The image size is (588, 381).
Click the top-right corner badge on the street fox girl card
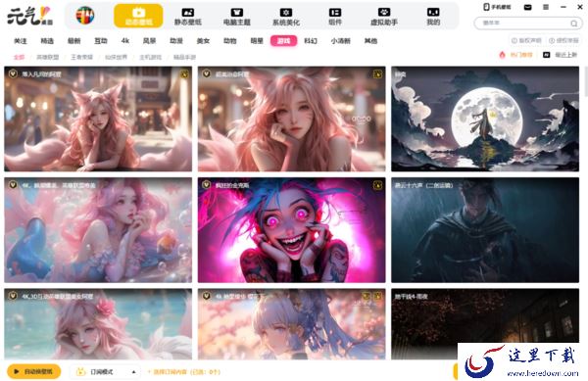[x=184, y=74]
